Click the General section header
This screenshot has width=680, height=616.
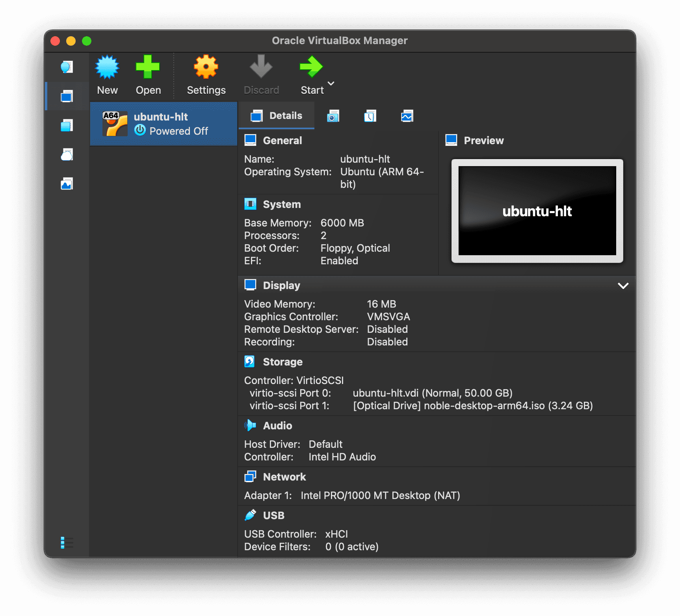coord(282,141)
